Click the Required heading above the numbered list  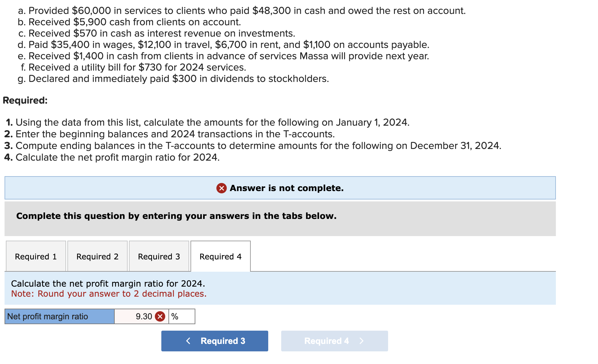coord(24,100)
